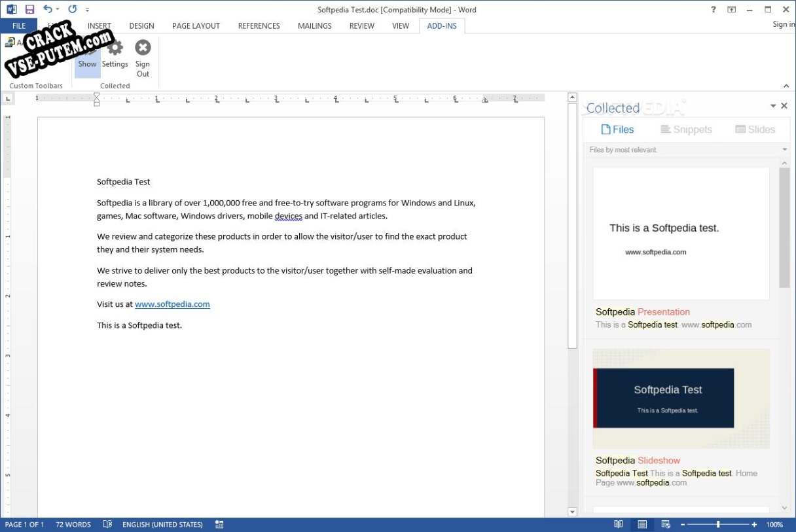
Task: Click the document vertical scrollbar down arrow
Action: pos(572,512)
